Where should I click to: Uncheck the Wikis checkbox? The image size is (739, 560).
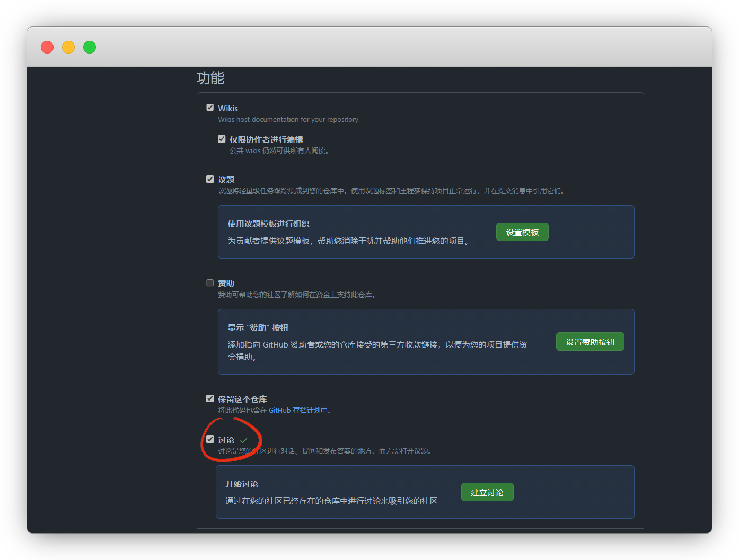pyautogui.click(x=210, y=108)
